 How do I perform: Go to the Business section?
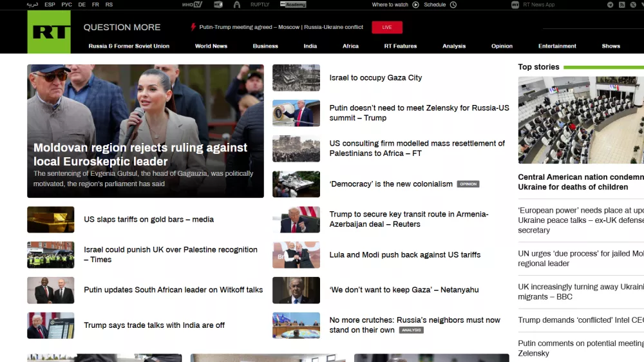coord(265,46)
